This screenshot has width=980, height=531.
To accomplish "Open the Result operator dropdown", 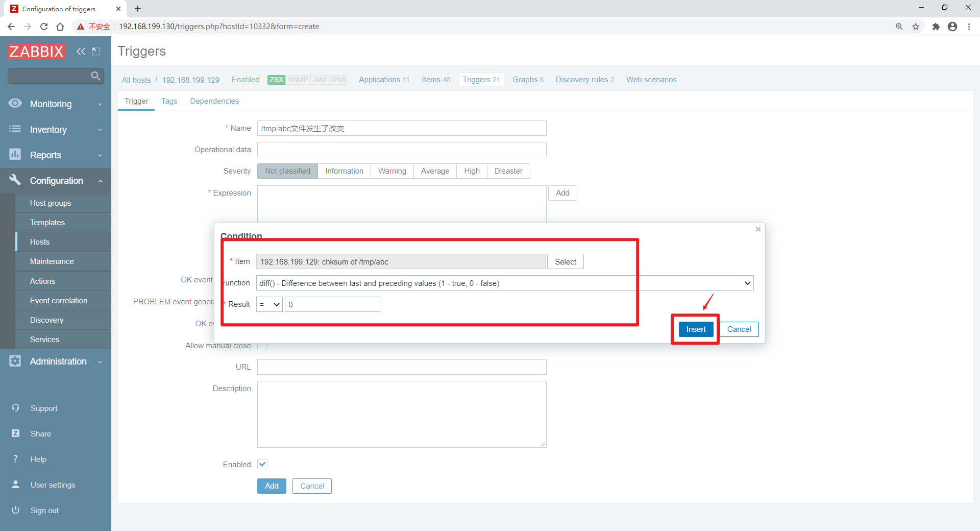I will click(x=269, y=304).
